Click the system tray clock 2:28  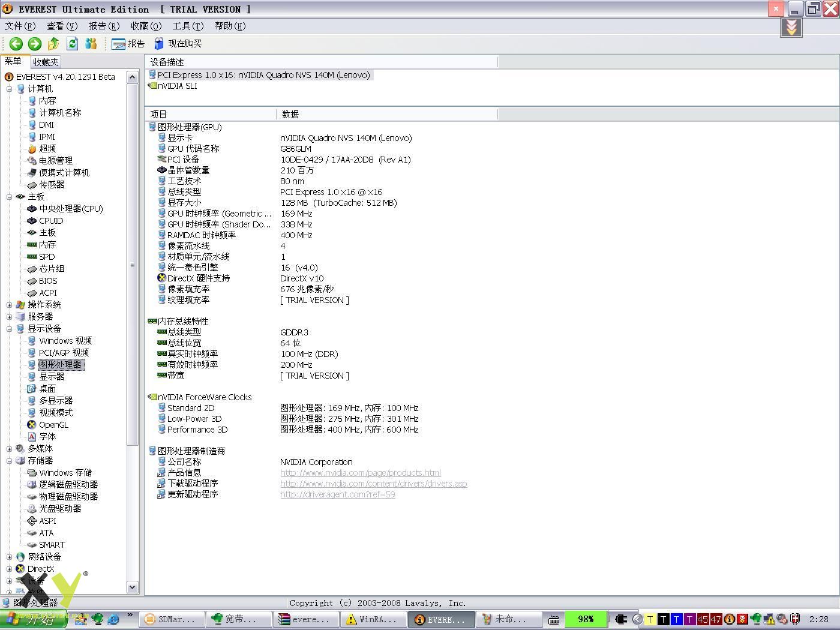pos(818,619)
